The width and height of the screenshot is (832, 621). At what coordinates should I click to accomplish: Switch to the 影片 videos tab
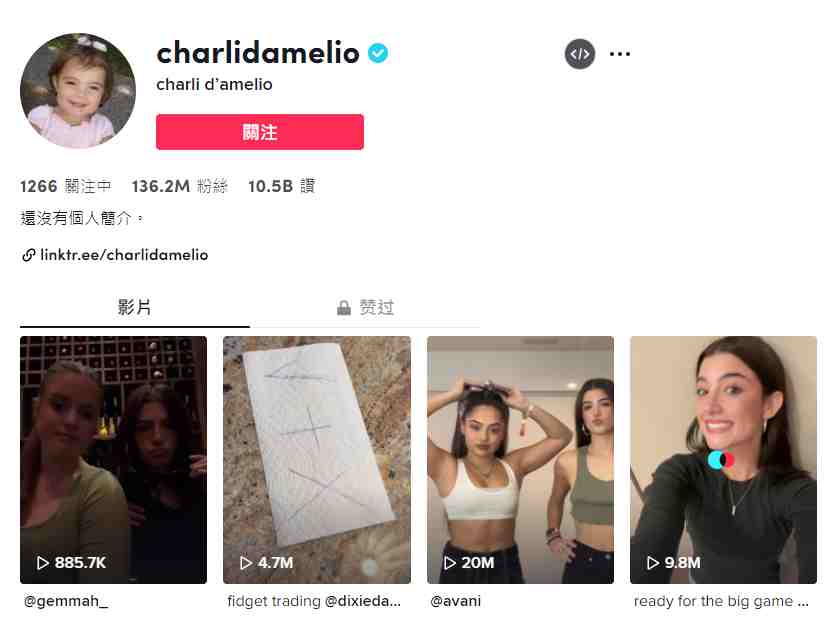click(x=134, y=307)
